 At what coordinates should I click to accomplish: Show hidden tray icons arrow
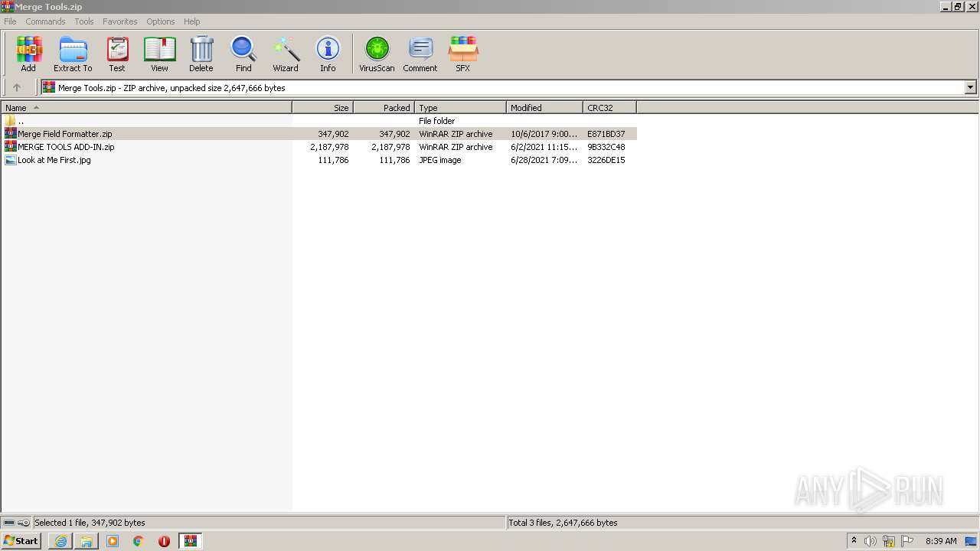[854, 541]
